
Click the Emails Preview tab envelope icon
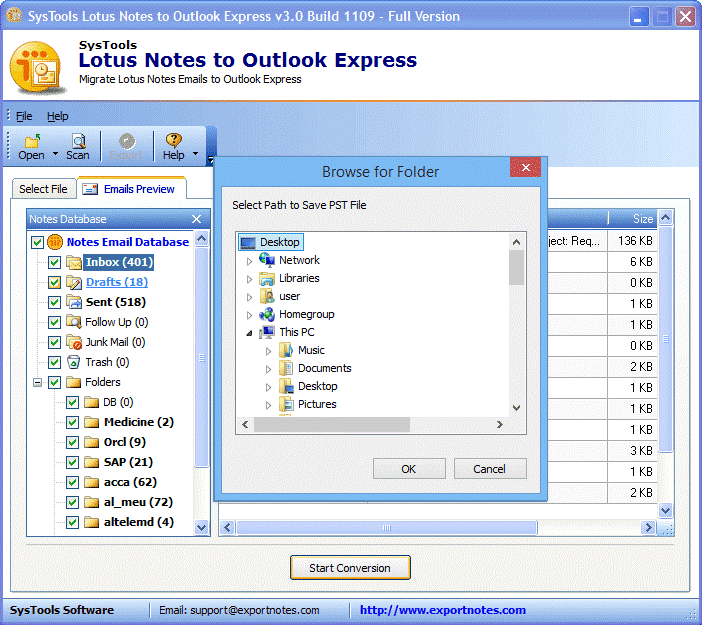tap(90, 189)
